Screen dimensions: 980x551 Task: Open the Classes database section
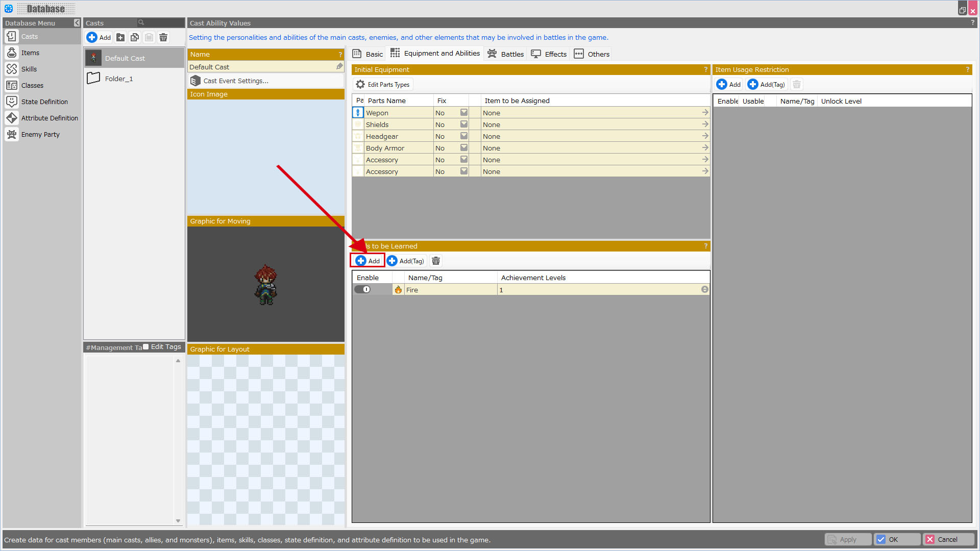point(42,85)
